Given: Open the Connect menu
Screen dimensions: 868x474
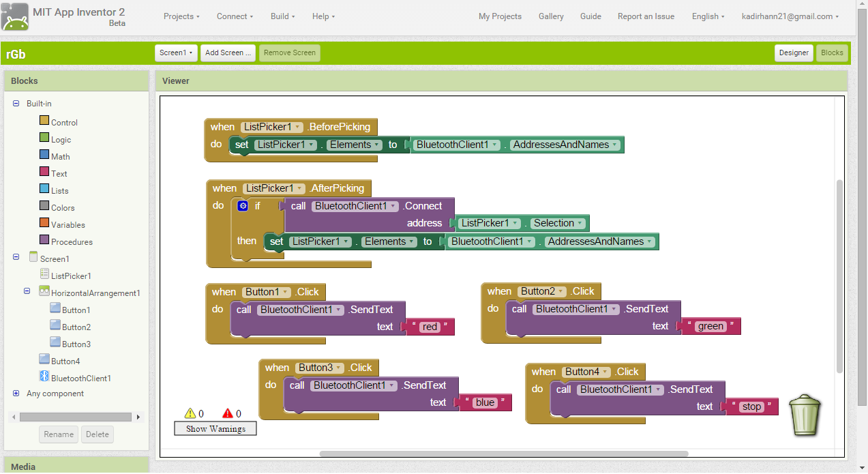Looking at the screenshot, I should coord(235,16).
